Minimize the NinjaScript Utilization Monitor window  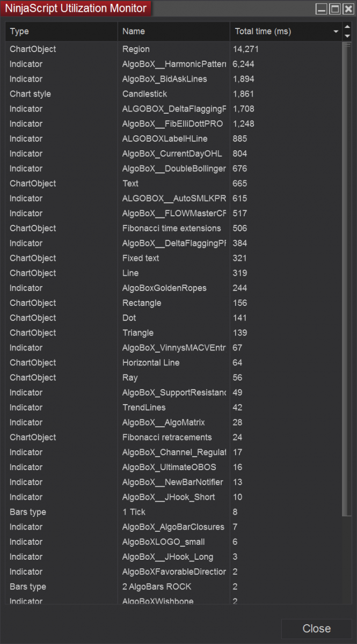pos(321,9)
